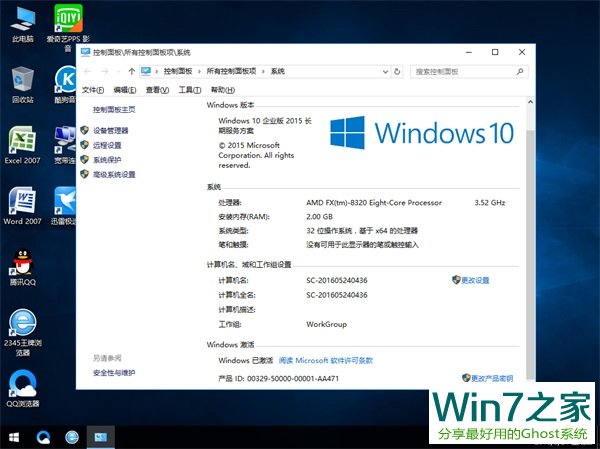Expand the chevron before 控制面板 breadcrumb
Screen dimensions: 600x449
coord(157,72)
